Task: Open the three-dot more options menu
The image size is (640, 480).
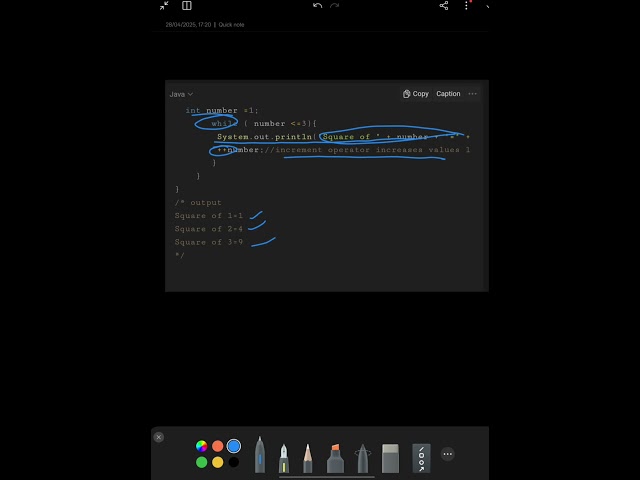Action: tap(467, 6)
